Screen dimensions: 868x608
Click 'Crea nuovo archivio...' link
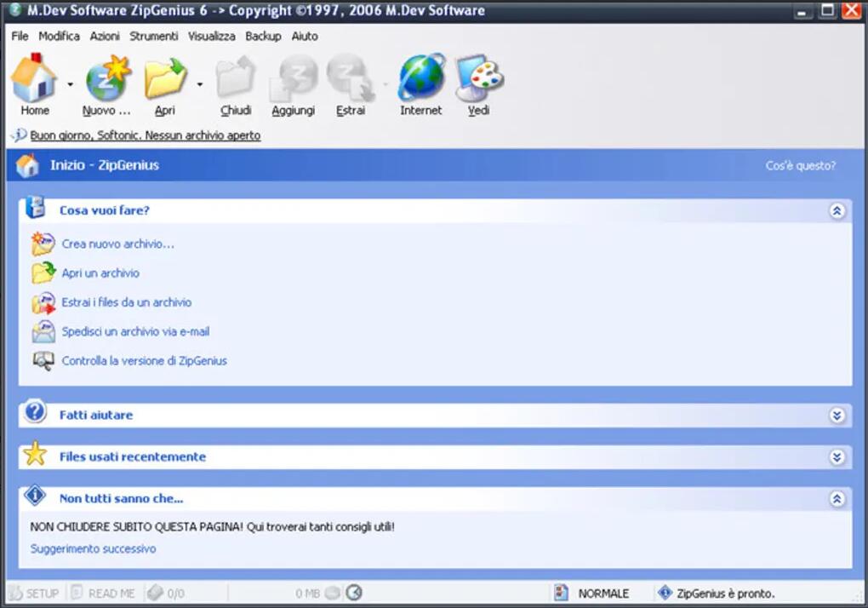[117, 244]
